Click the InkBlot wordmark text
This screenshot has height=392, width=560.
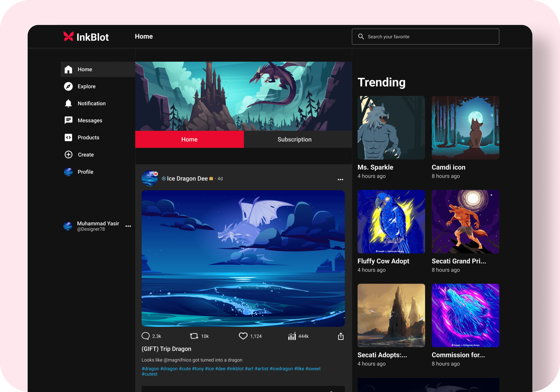[x=93, y=37]
